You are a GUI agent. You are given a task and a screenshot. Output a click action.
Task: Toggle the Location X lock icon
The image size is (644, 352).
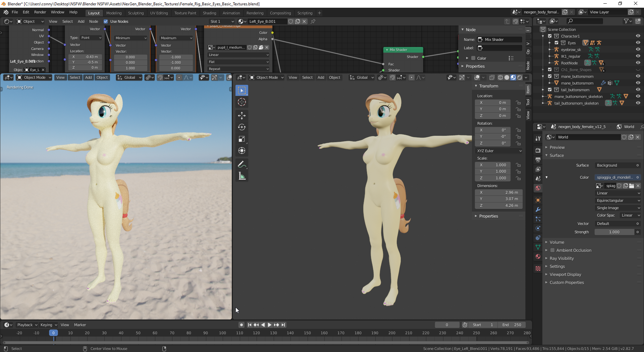coord(518,103)
